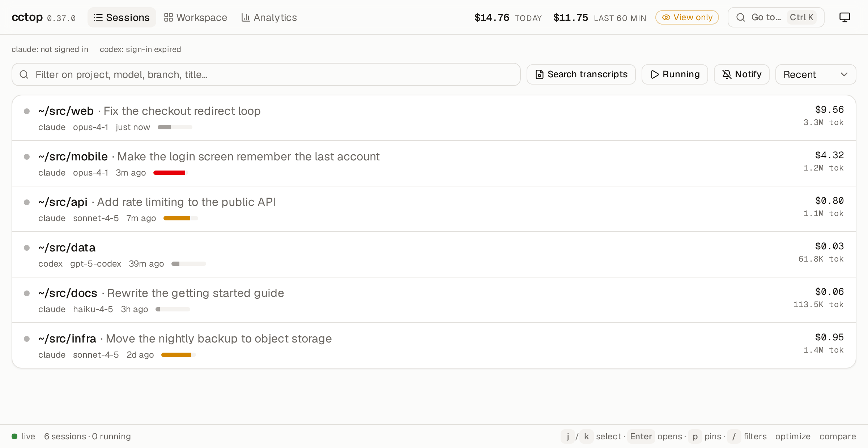
Task: Click the status dot for ~/src/api session
Action: click(27, 202)
